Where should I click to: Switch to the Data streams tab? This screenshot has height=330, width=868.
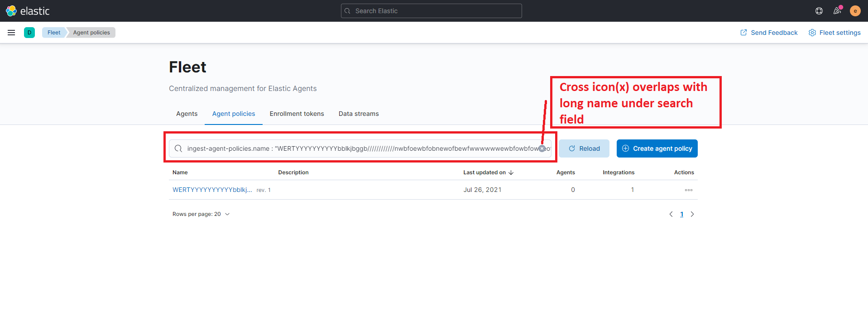coord(359,114)
